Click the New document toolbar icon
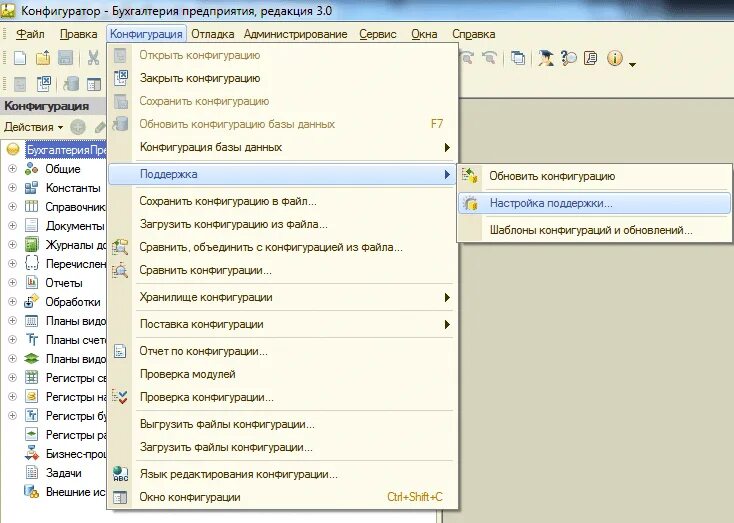Viewport: 734px width, 523px height. coord(20,58)
